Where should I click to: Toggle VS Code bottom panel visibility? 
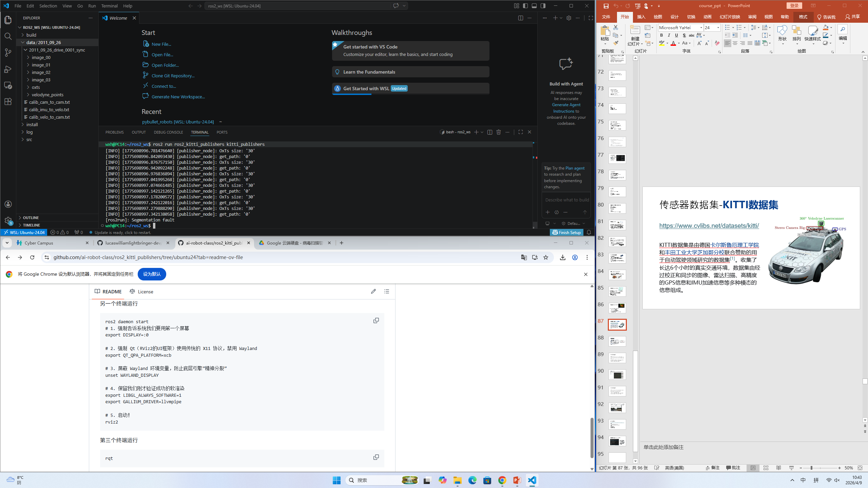tap(534, 6)
